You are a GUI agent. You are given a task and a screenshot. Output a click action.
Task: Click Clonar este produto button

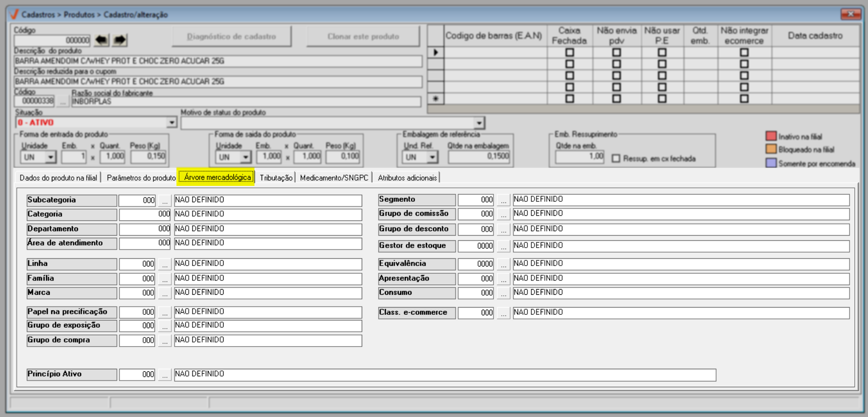(x=363, y=36)
